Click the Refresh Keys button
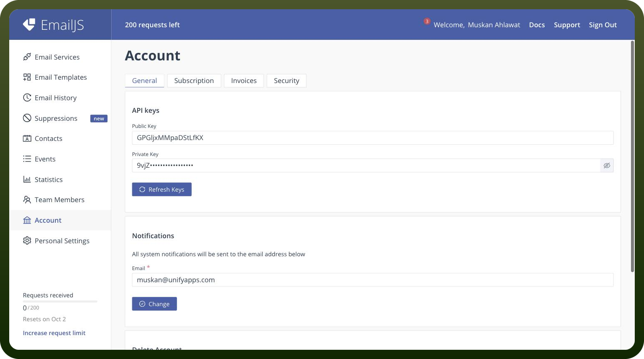This screenshot has width=644, height=359. pyautogui.click(x=162, y=190)
